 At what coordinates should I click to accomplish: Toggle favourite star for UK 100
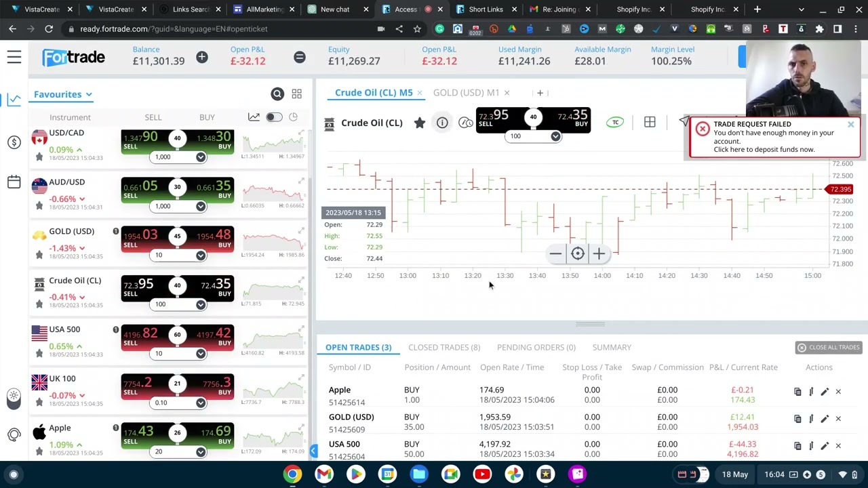pos(39,403)
